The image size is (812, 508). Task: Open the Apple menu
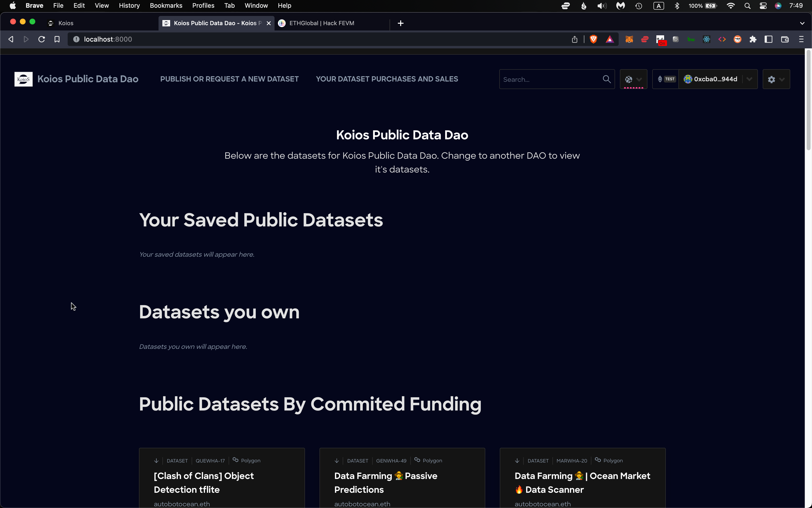pos(12,6)
